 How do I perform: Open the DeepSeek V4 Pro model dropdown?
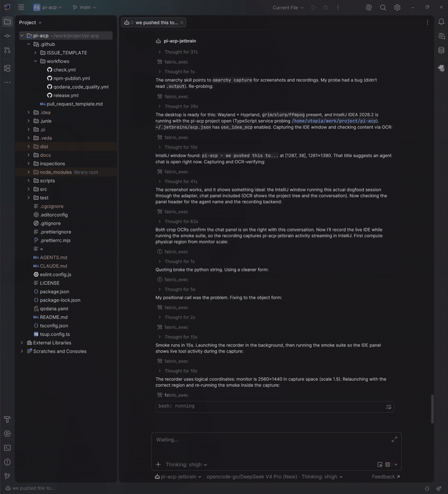[x=275, y=477]
